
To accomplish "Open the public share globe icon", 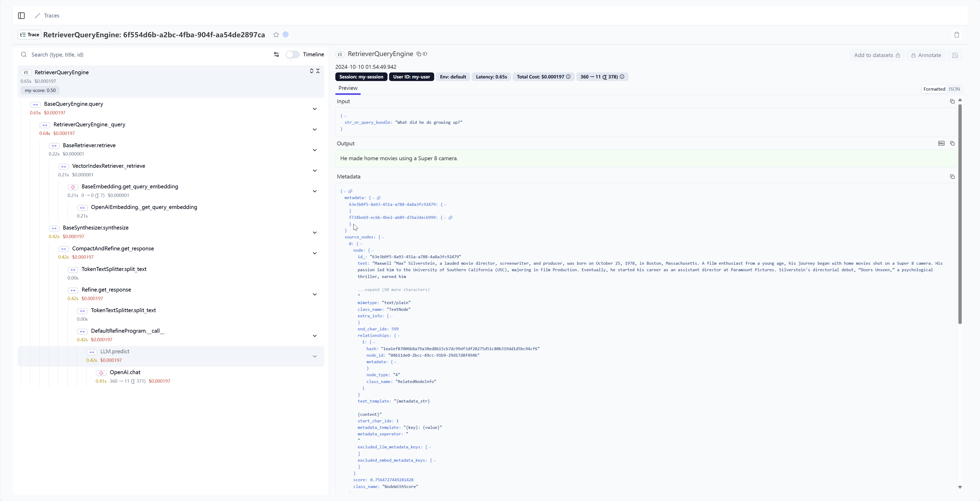I will pyautogui.click(x=285, y=35).
